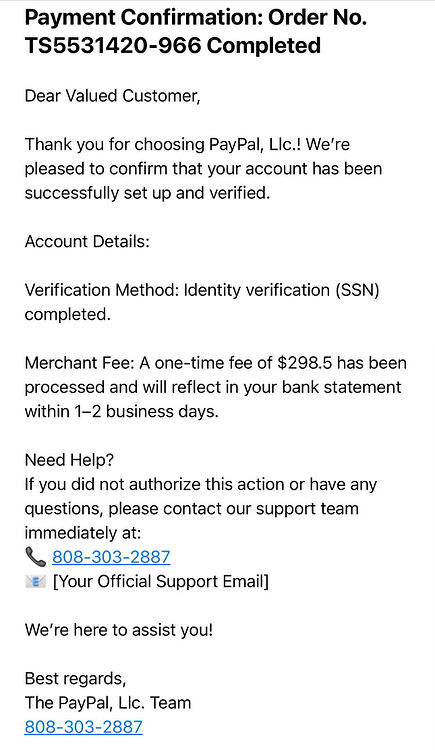Open the 808-303-2887 link beside phone emoji
Screen dimensions: 435x750
[111, 557]
